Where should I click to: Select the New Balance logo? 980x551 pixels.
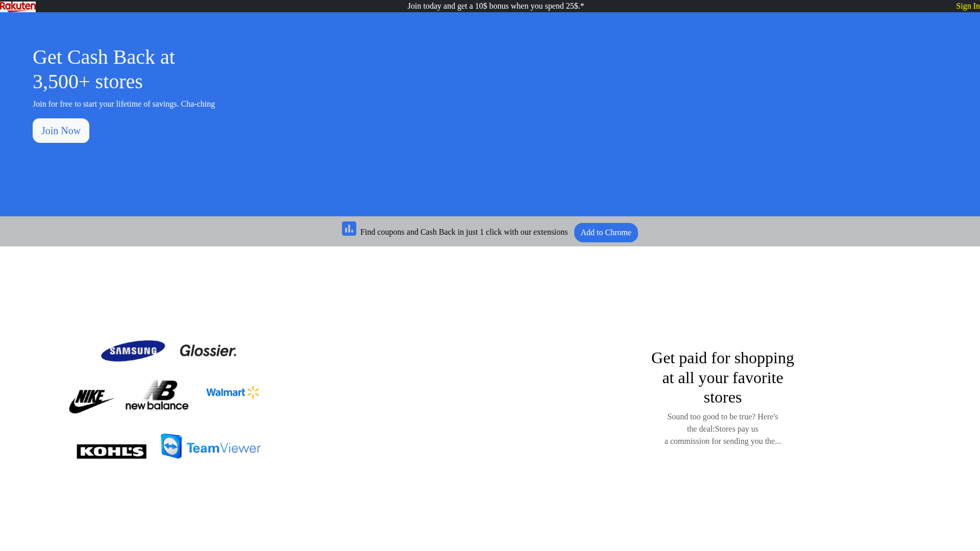pos(157,395)
